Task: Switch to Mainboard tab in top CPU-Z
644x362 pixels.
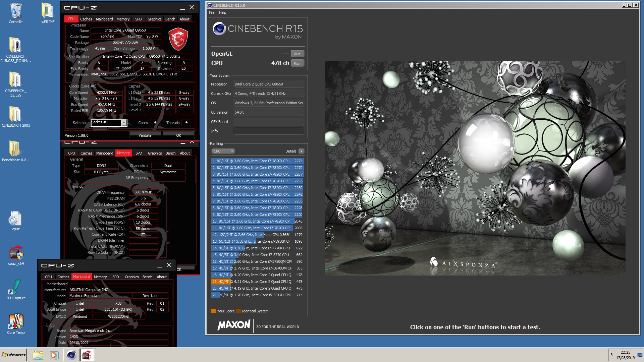Action: 104,19
